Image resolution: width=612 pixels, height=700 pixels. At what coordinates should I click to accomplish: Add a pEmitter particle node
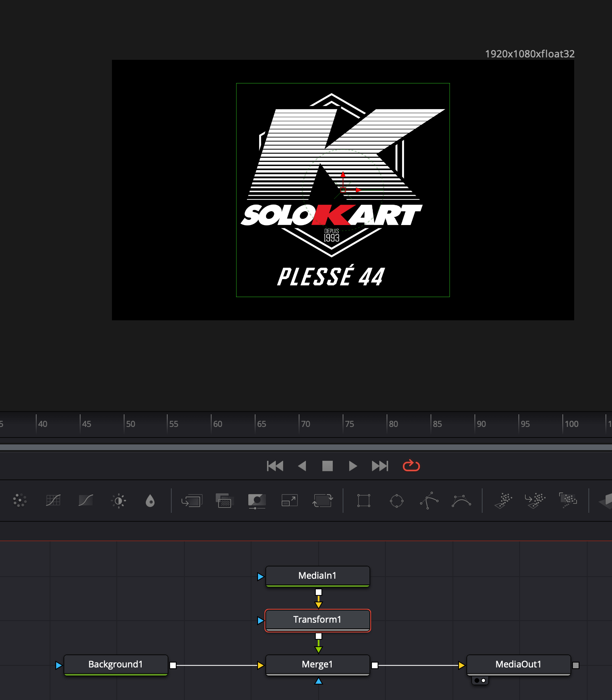point(503,501)
